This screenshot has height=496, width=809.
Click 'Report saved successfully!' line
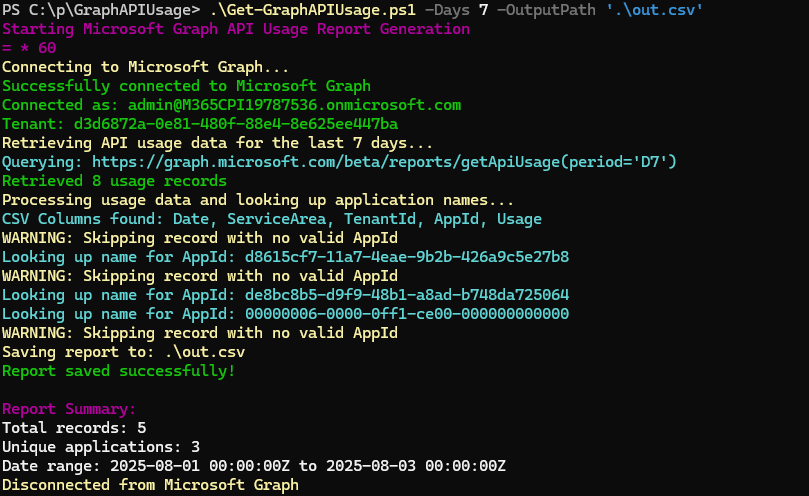coord(119,371)
